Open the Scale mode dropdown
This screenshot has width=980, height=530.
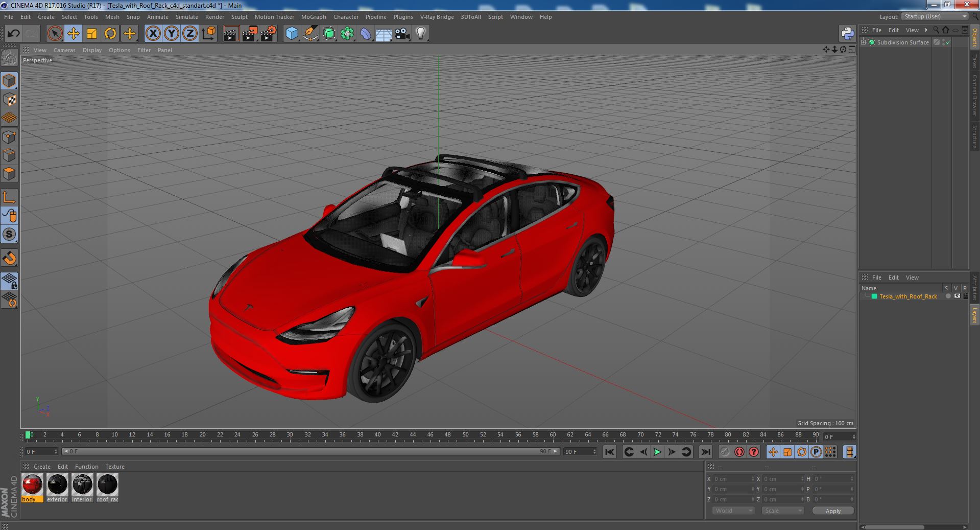pos(782,511)
